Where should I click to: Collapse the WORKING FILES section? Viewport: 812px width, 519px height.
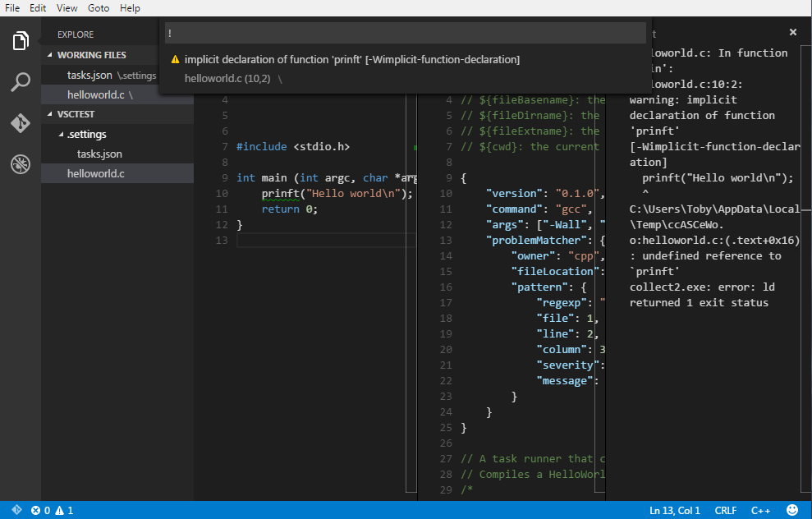tap(50, 55)
